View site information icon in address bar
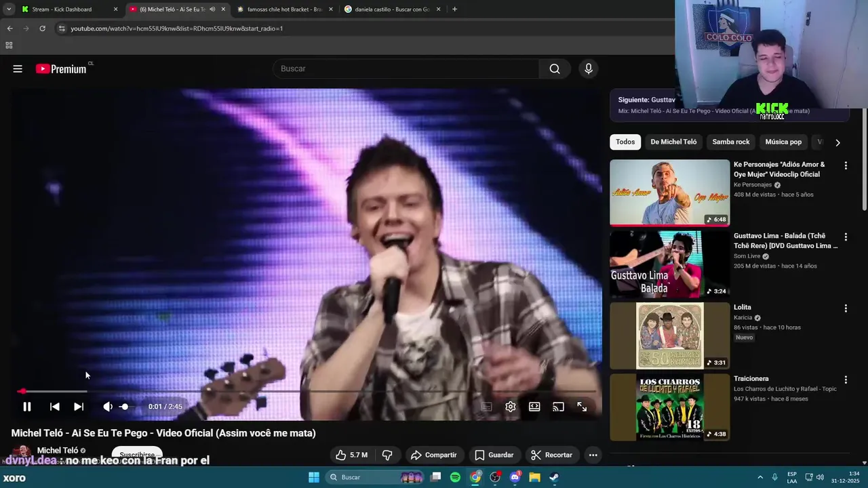This screenshot has width=868, height=488. 62,28
